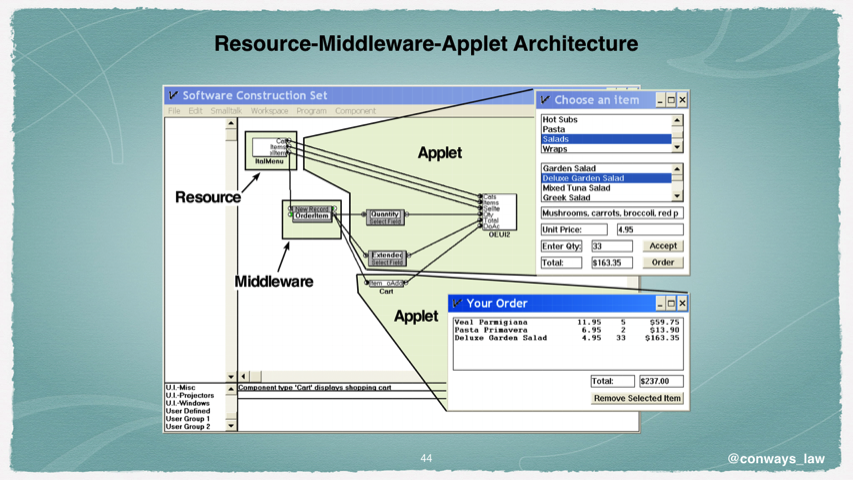
Task: Click left panel scroll up arrow
Action: [x=231, y=124]
